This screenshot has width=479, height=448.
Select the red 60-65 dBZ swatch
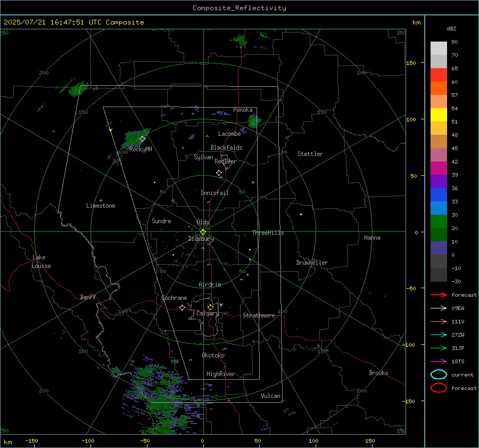pos(439,75)
